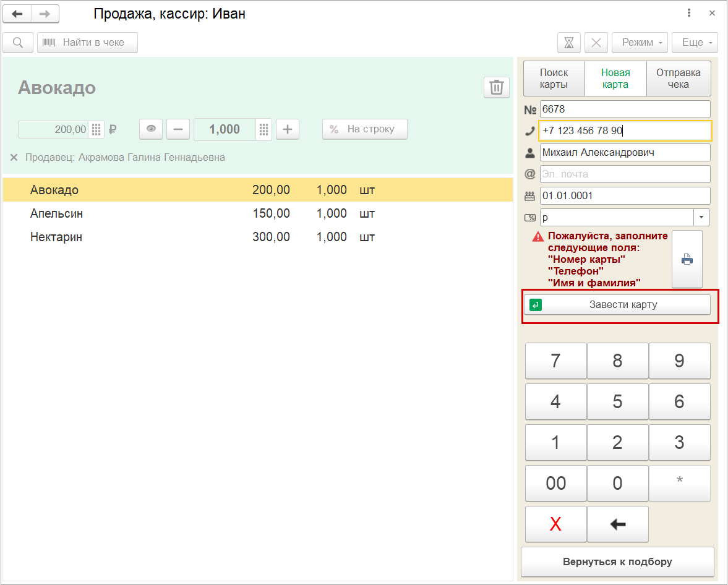Click the red X clear keypad button
This screenshot has width=728, height=585.
tap(555, 524)
